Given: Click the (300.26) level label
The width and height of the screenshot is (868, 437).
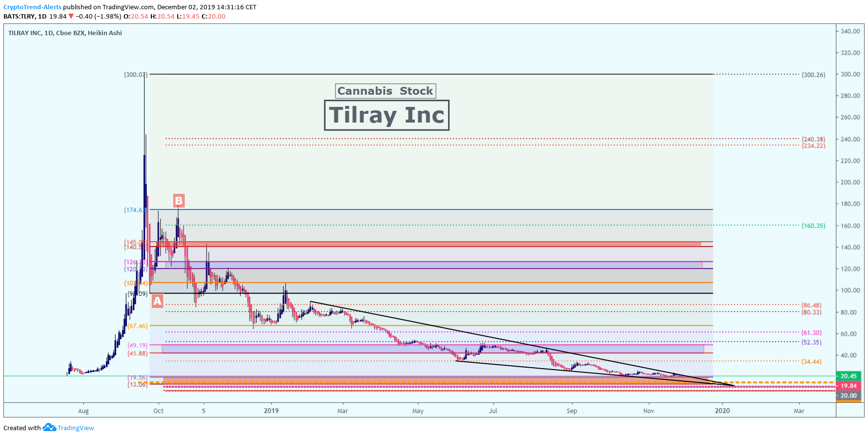Looking at the screenshot, I should point(813,75).
